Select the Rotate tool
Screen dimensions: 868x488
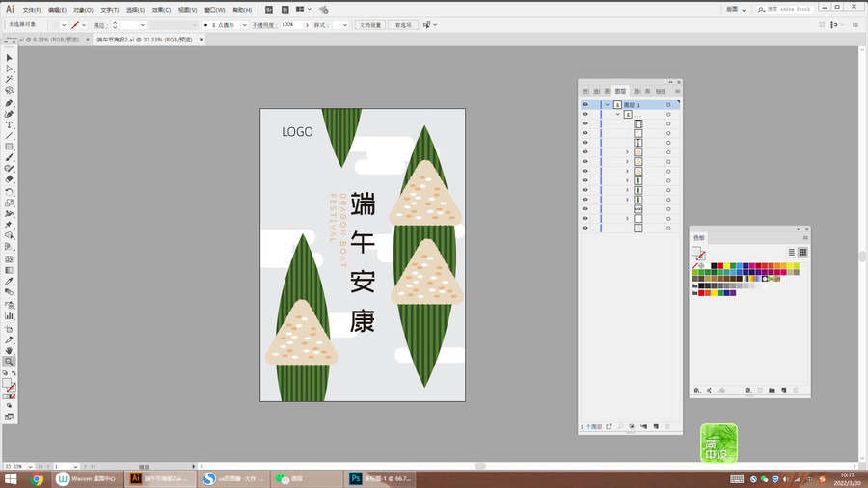click(x=9, y=193)
